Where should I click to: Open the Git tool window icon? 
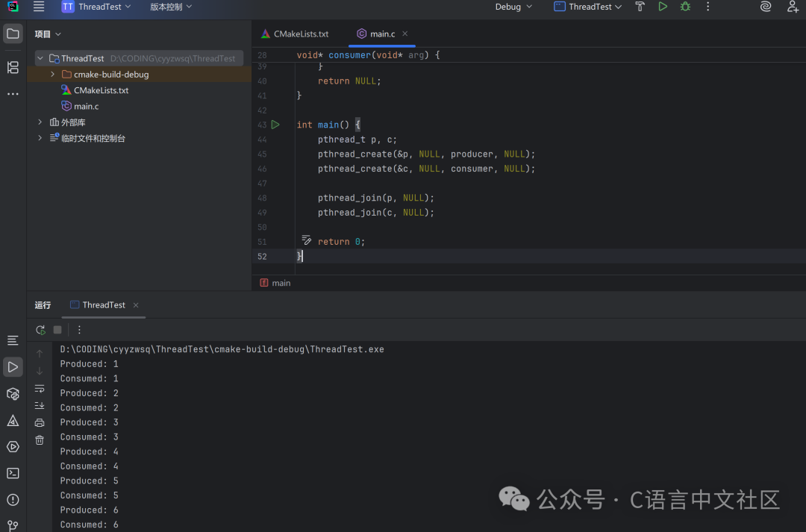pos(13,525)
